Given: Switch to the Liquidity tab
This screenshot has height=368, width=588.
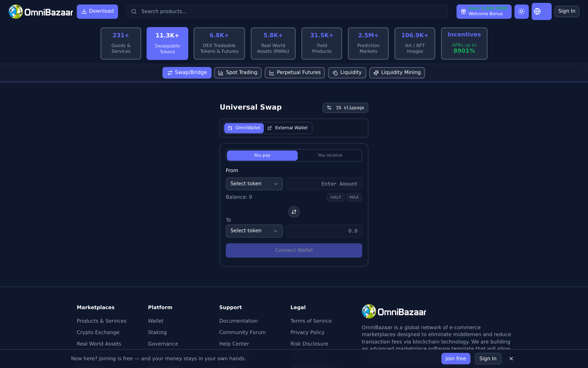Looking at the screenshot, I should click(347, 73).
